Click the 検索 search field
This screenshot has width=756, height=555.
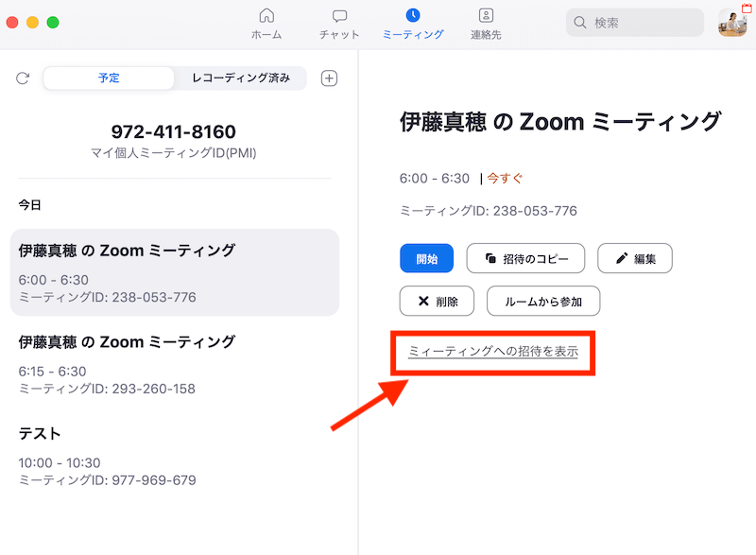point(634,23)
